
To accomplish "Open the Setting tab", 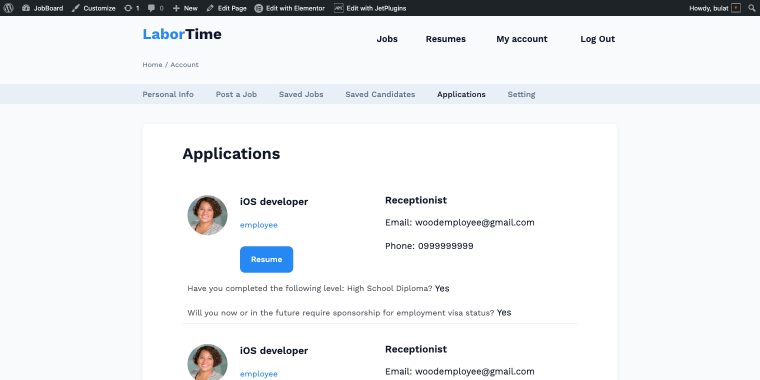I will [x=521, y=95].
